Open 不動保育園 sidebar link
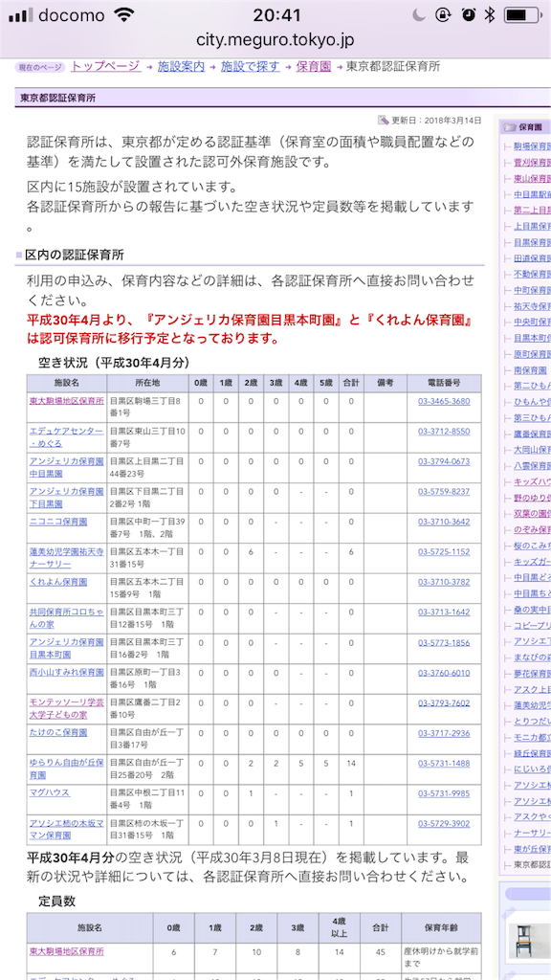551x980 pixels. coord(532,274)
